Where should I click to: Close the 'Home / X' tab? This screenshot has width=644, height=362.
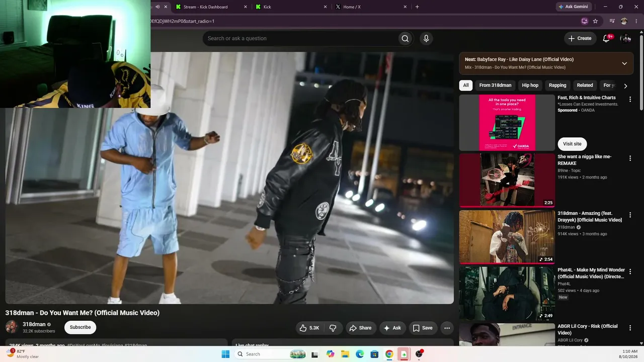tap(405, 7)
